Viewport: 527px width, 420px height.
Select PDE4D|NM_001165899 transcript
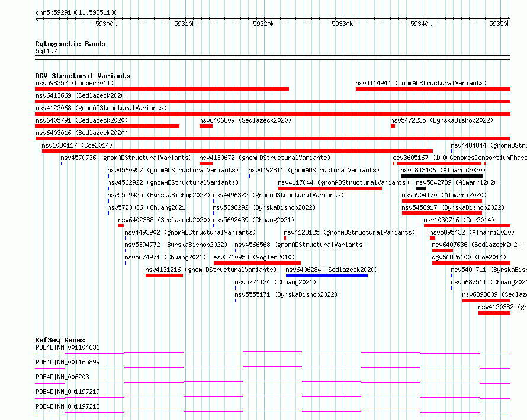tap(68, 362)
